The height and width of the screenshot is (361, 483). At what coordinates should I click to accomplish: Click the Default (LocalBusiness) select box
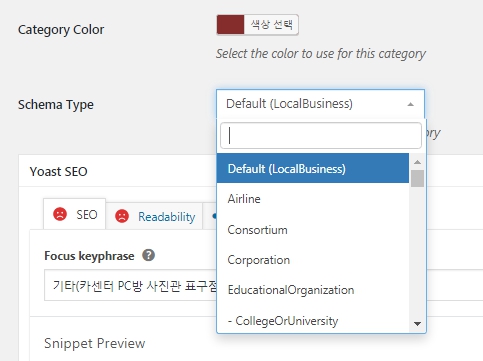320,104
